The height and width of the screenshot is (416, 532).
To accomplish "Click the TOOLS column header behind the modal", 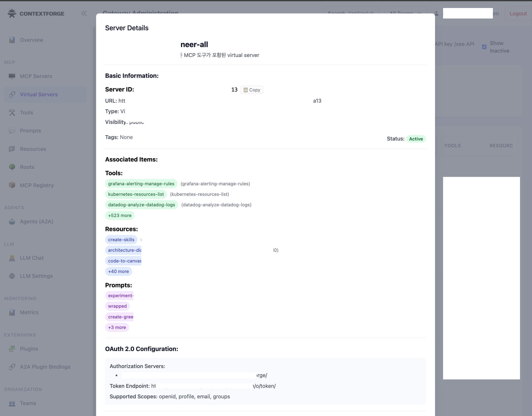I will tap(453, 146).
